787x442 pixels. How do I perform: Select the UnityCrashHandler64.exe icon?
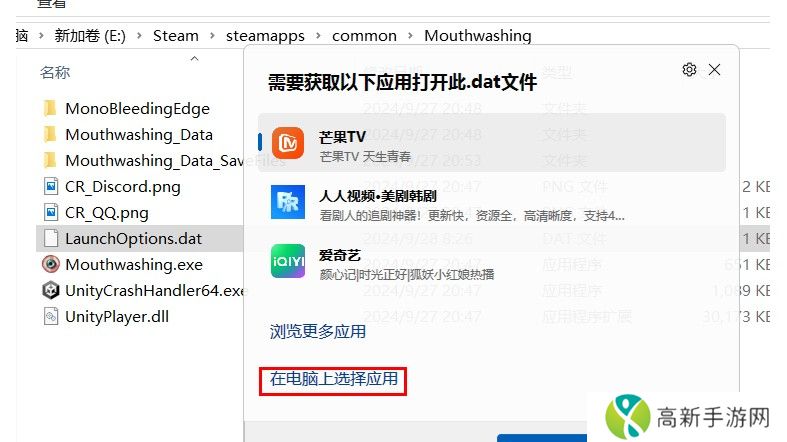(x=51, y=290)
